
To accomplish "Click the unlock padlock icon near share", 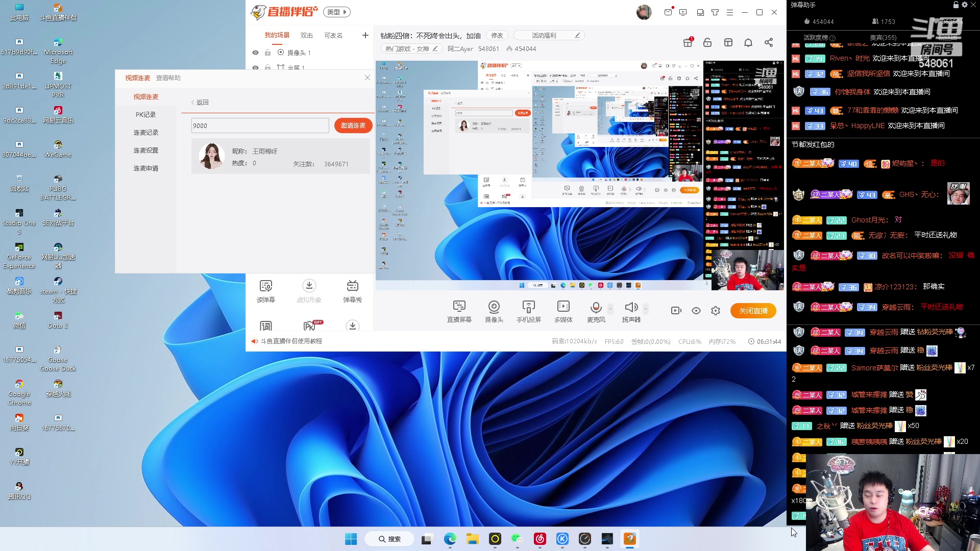I will coord(707,42).
